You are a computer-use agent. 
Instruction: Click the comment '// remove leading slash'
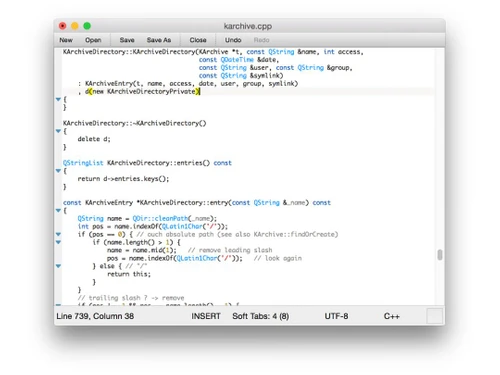[x=230, y=250]
